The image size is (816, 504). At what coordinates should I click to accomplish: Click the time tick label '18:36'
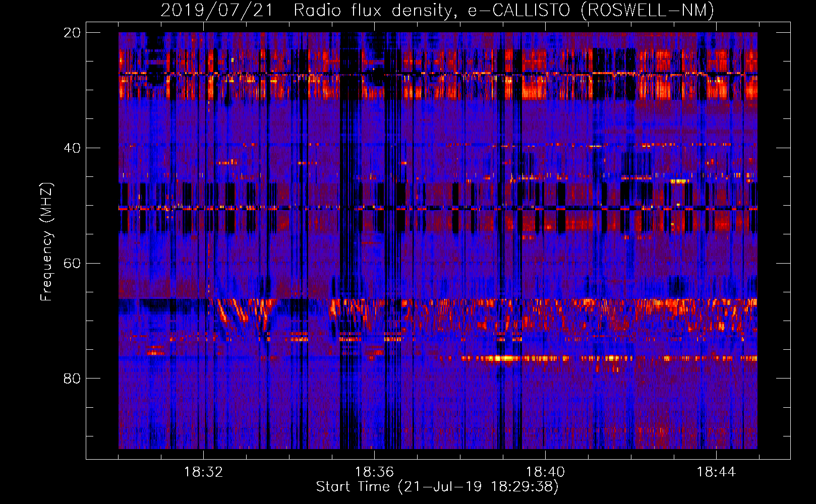(374, 472)
